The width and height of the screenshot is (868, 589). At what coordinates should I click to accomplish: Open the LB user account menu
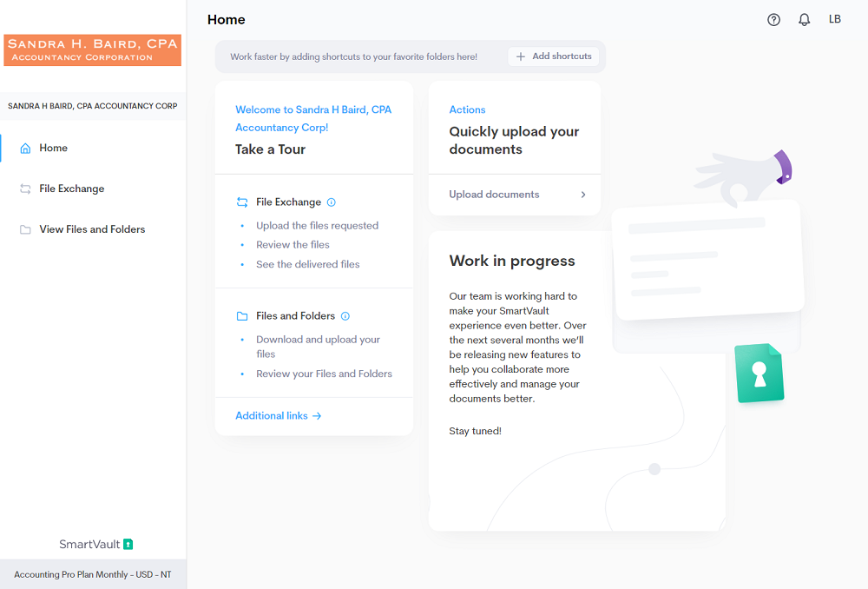[834, 19]
